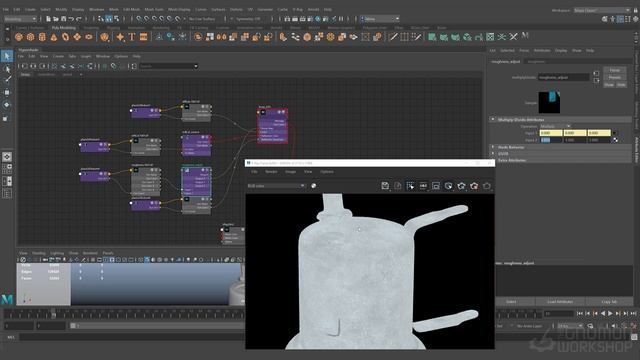Go to the start of playback range
The height and width of the screenshot is (360, 640).
pos(580,313)
